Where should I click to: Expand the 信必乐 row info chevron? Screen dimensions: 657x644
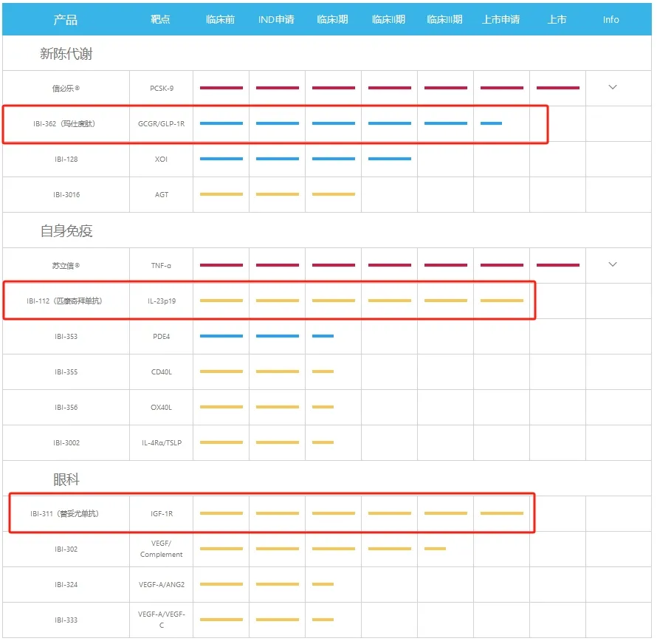pyautogui.click(x=612, y=87)
